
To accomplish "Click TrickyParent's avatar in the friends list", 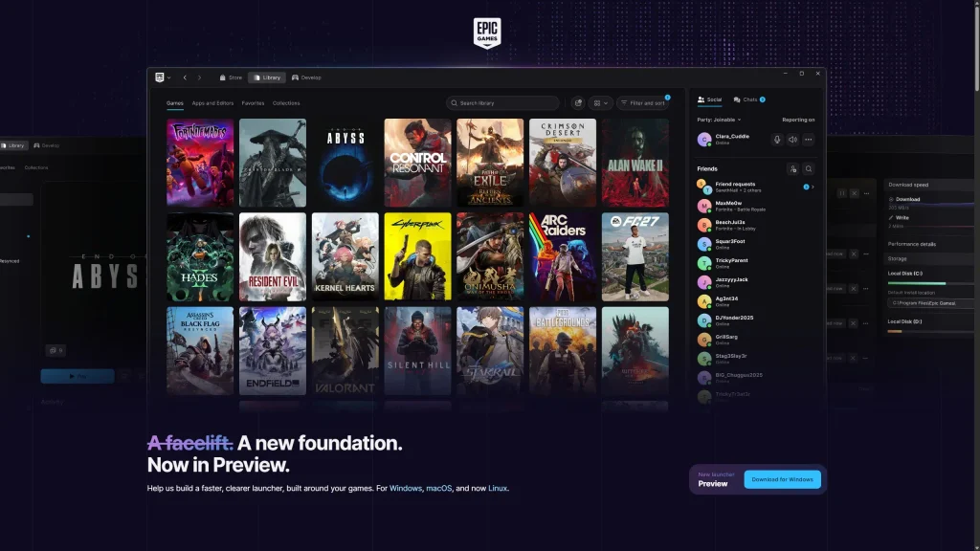I will click(704, 263).
